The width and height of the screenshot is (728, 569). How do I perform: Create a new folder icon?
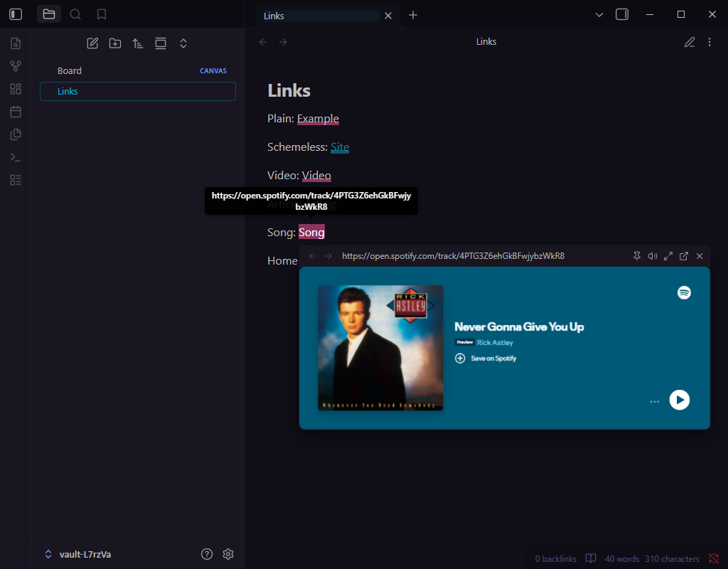click(115, 43)
